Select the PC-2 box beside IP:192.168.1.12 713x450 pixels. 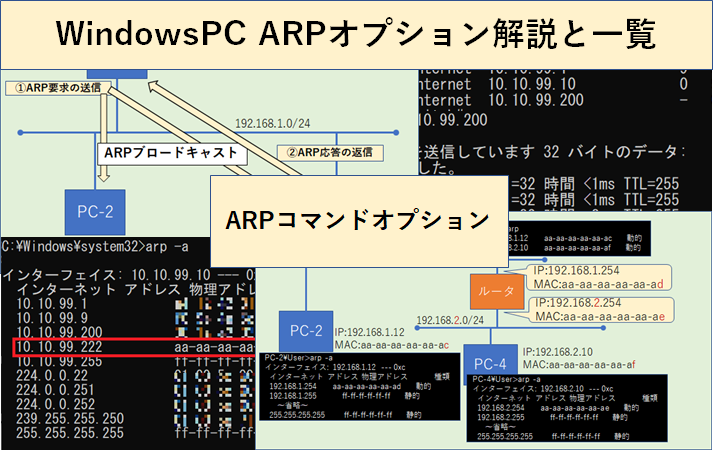pos(306,331)
